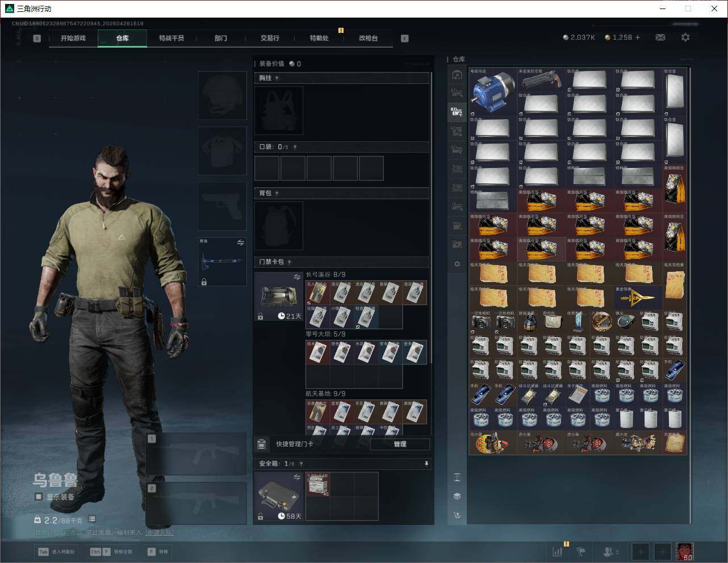Click the 2,037K currency balance

pos(579,37)
